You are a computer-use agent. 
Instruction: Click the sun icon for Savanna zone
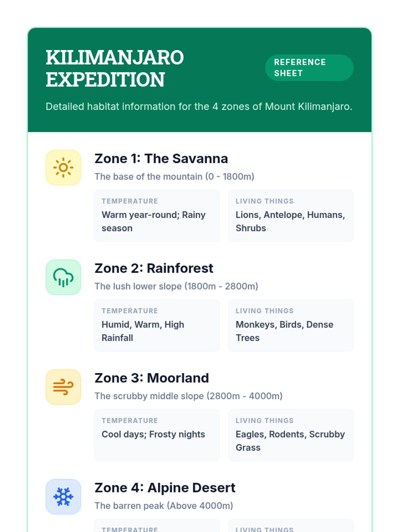[x=63, y=168]
